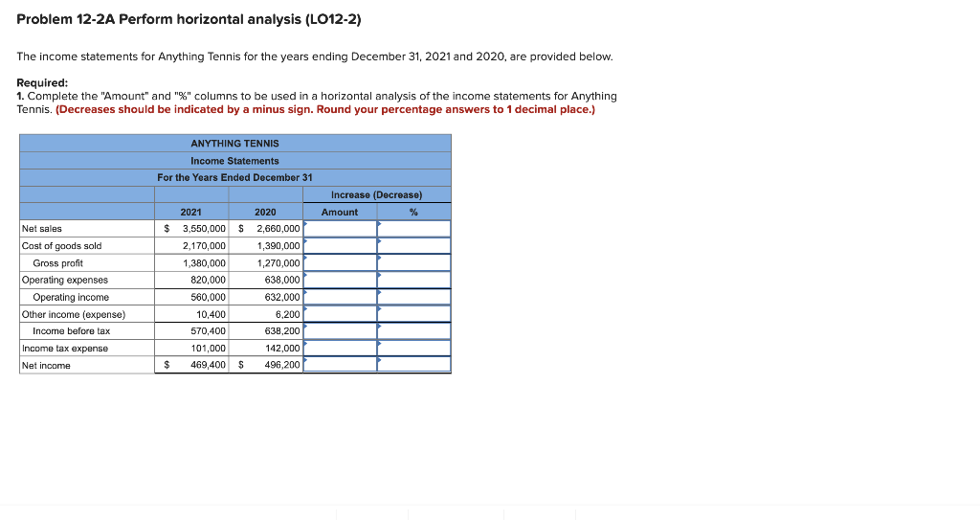
Task: Click the Income tax expense label
Action: coord(65,349)
